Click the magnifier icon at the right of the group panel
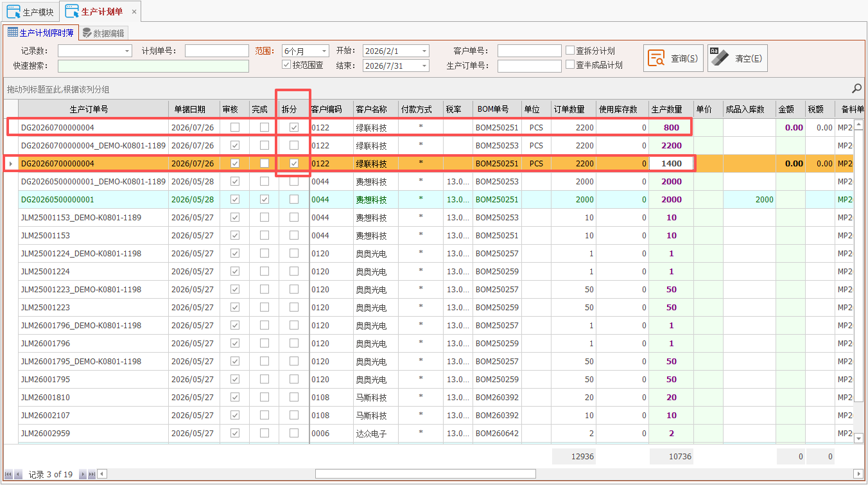The image size is (868, 485). [856, 89]
